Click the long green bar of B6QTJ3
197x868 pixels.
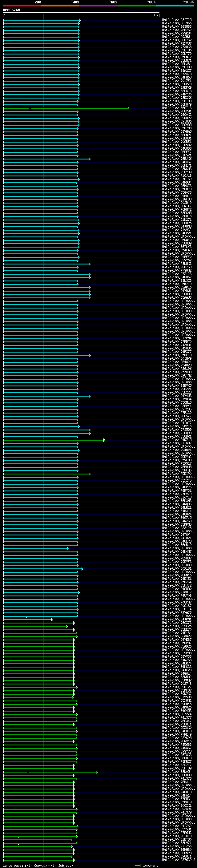click(x=66, y=108)
